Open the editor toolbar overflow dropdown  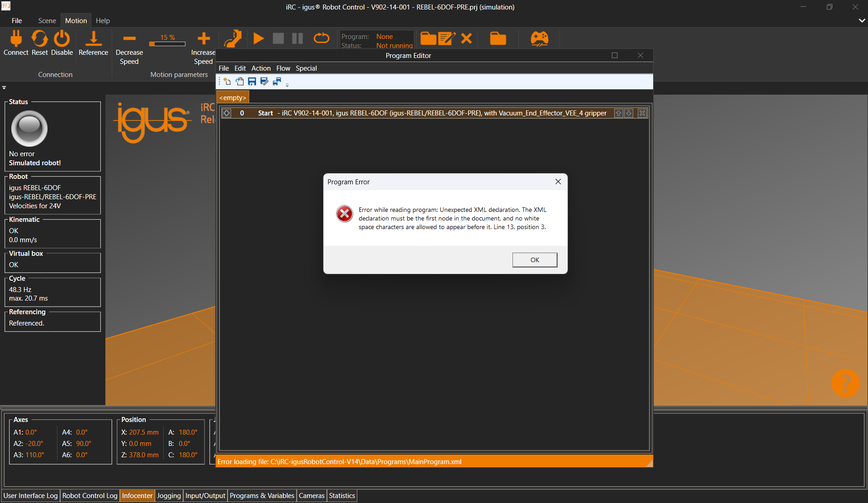(x=287, y=85)
